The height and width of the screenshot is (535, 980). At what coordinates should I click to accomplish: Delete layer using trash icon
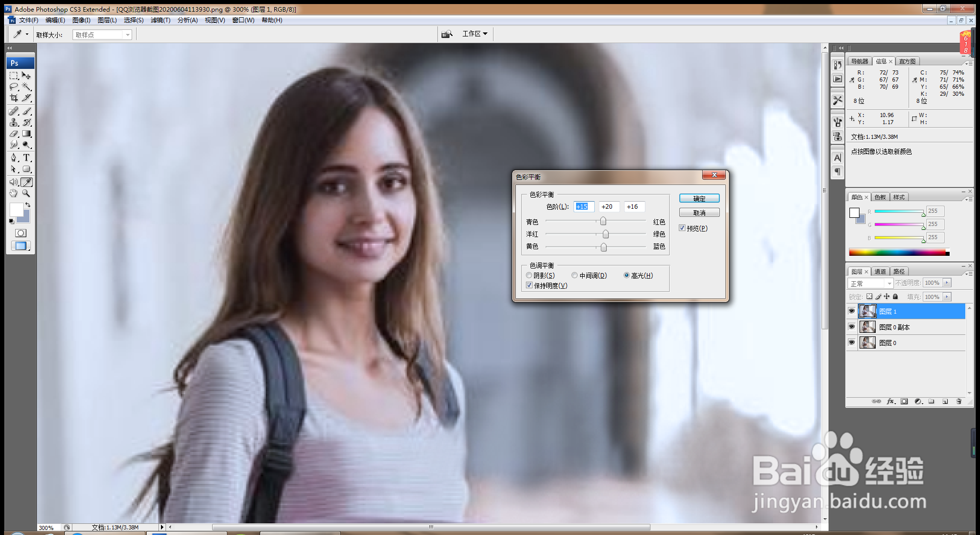coord(959,401)
